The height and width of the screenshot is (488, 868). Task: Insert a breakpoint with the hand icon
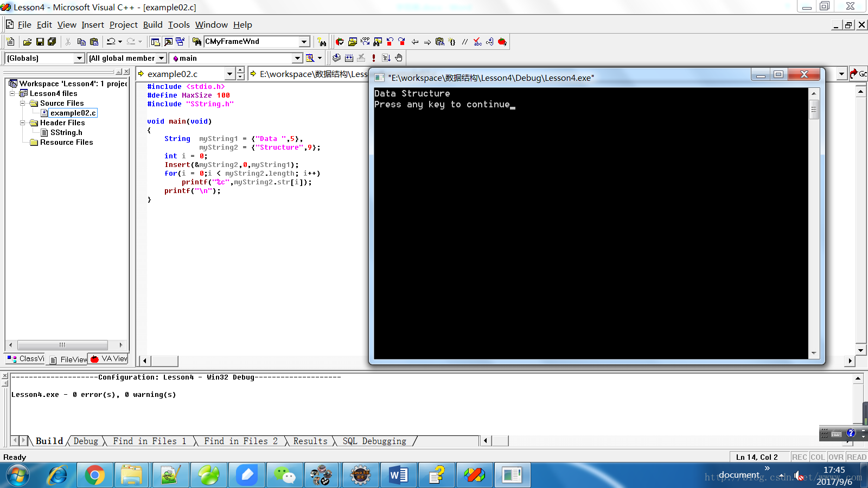pos(399,58)
